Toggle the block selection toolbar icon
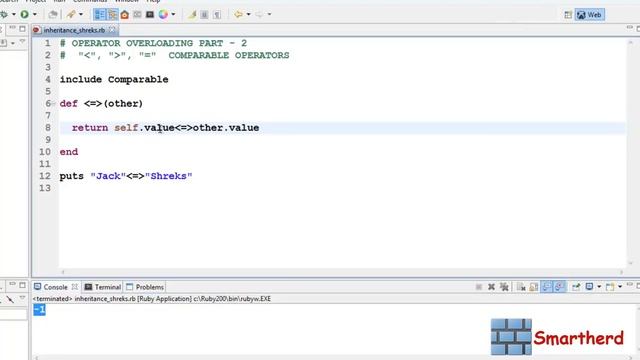Image resolution: width=640 pixels, height=360 pixels. coord(204,15)
